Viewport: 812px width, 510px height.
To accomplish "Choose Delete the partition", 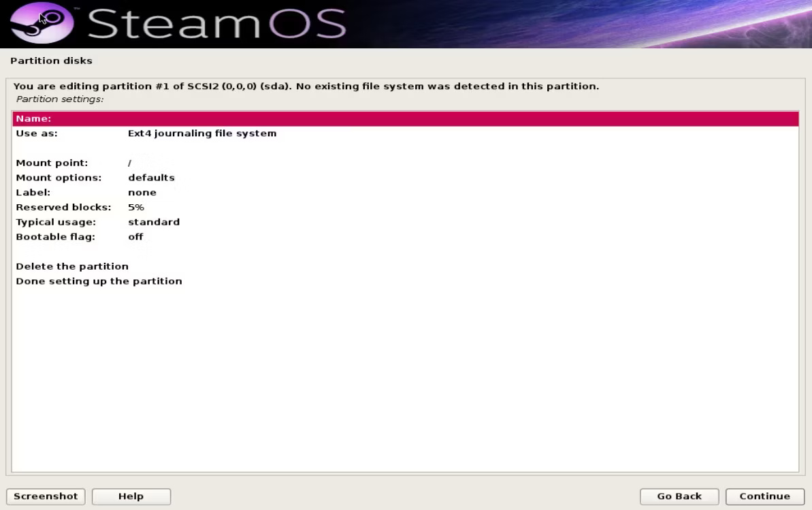I will pyautogui.click(x=71, y=266).
